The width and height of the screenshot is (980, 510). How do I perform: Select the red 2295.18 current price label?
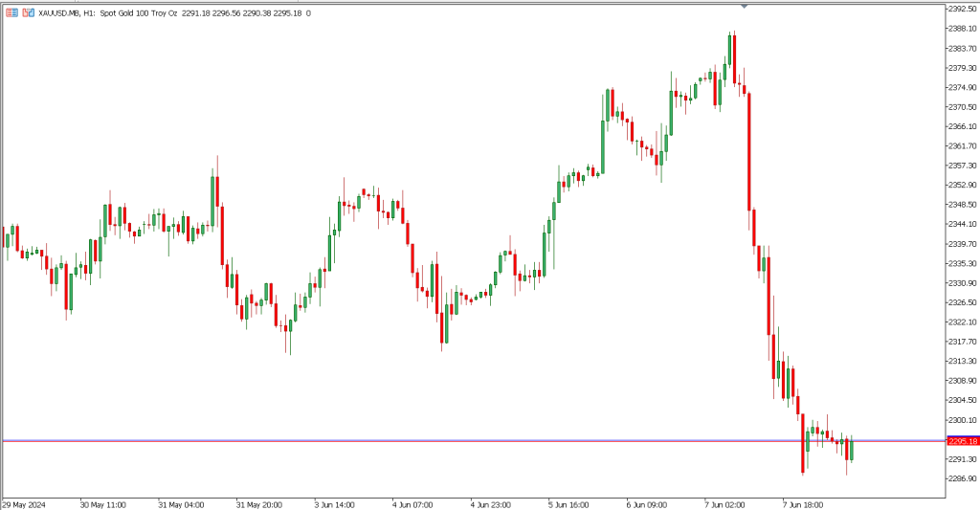tap(963, 441)
